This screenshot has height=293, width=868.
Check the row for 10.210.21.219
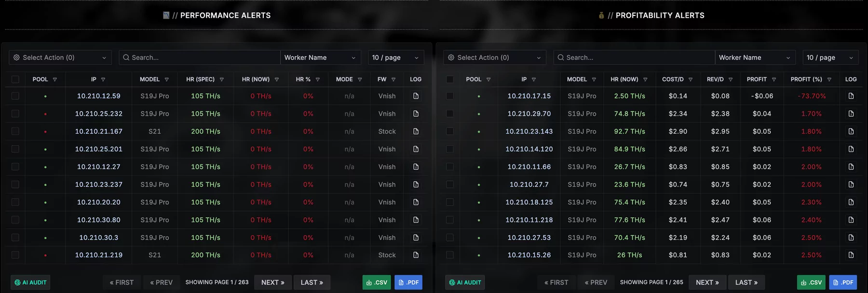point(15,255)
